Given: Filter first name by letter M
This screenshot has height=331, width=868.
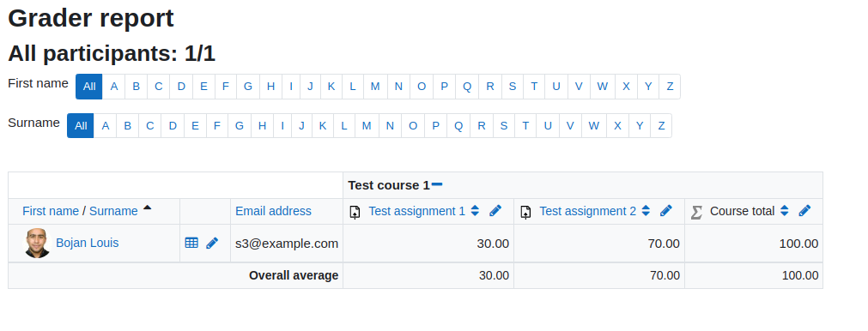Looking at the screenshot, I should pos(375,87).
